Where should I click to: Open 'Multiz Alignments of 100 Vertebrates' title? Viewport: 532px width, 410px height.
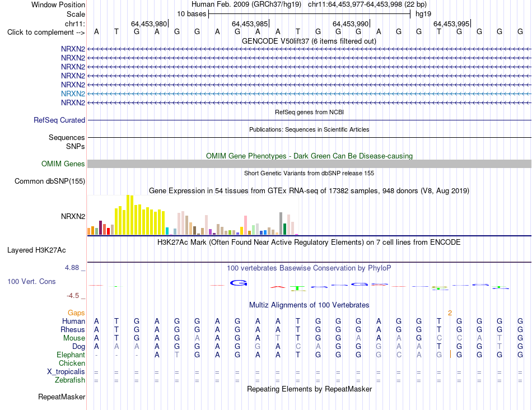tap(309, 305)
